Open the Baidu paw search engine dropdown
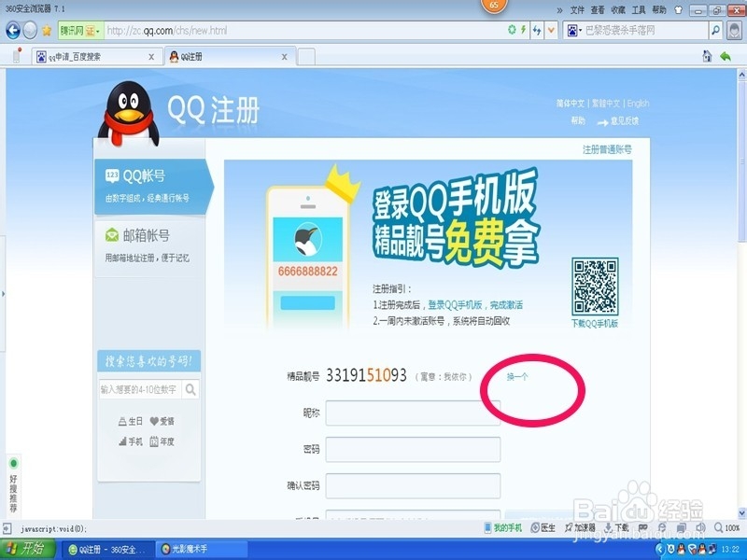 tap(573, 31)
